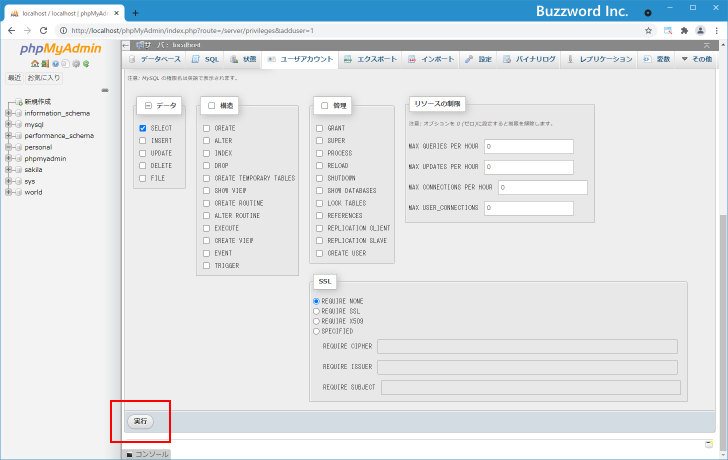Switch to the インポート tab
This screenshot has height=460, width=728.
click(431, 59)
